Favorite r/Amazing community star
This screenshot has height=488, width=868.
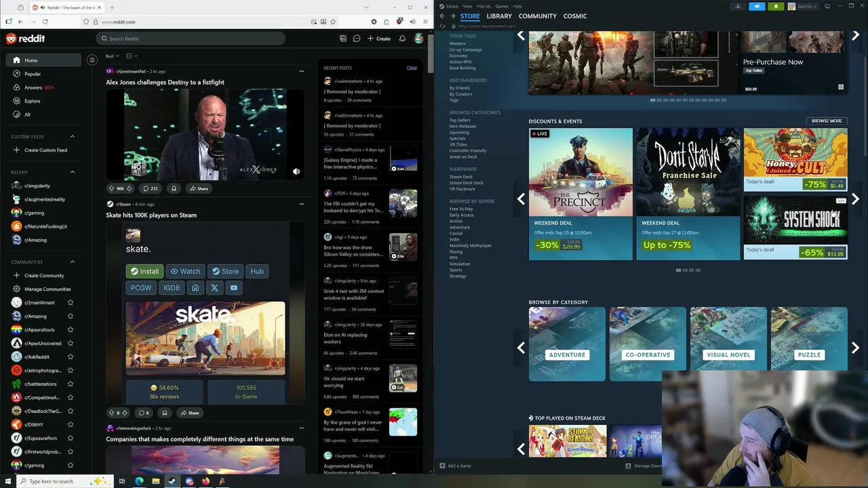[x=70, y=316]
